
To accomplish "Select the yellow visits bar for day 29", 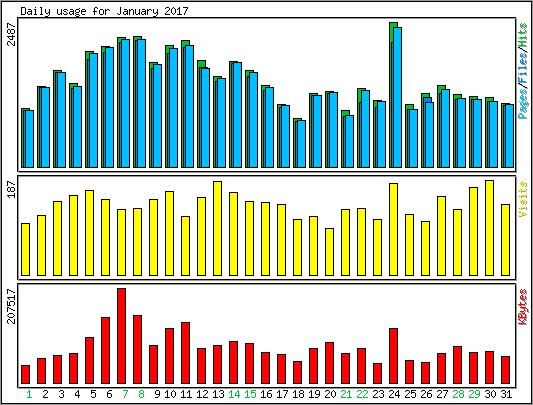I will [474, 232].
